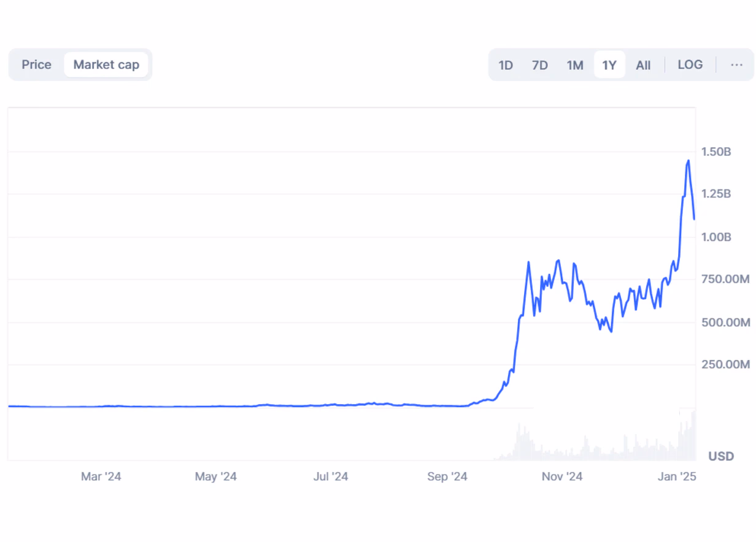Click the Mar '24 date label

(101, 476)
